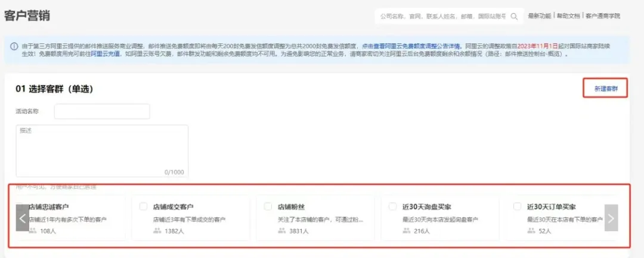
Task: Click the 3831人 count text
Action: (299, 231)
